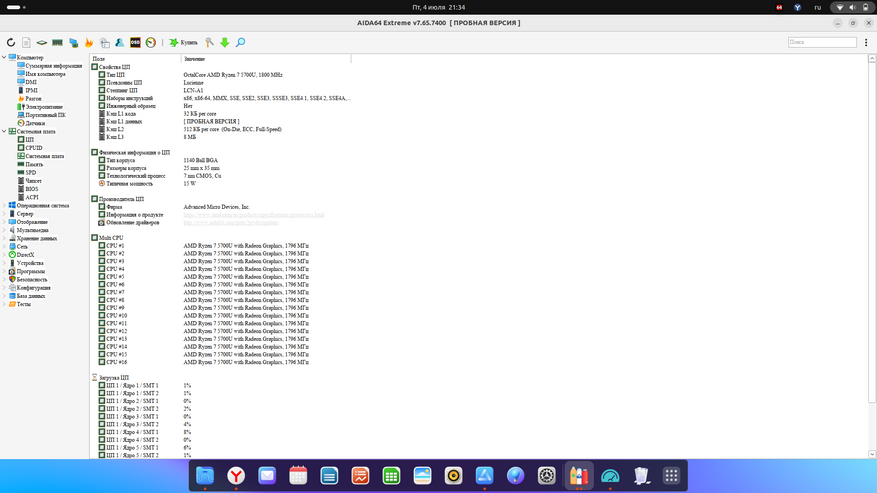This screenshot has height=493, width=877.
Task: Open Yandex Browser from the dock
Action: (x=236, y=476)
